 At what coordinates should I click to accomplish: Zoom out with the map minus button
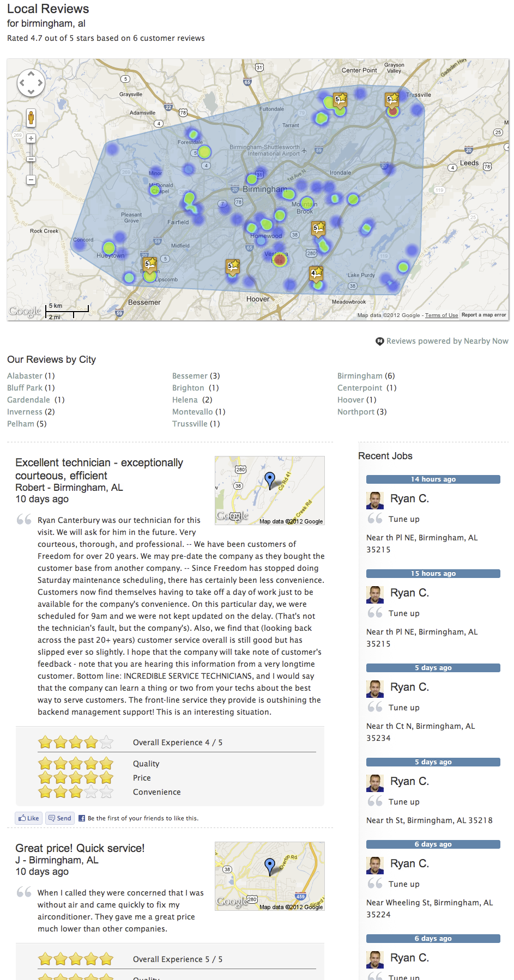tap(31, 180)
